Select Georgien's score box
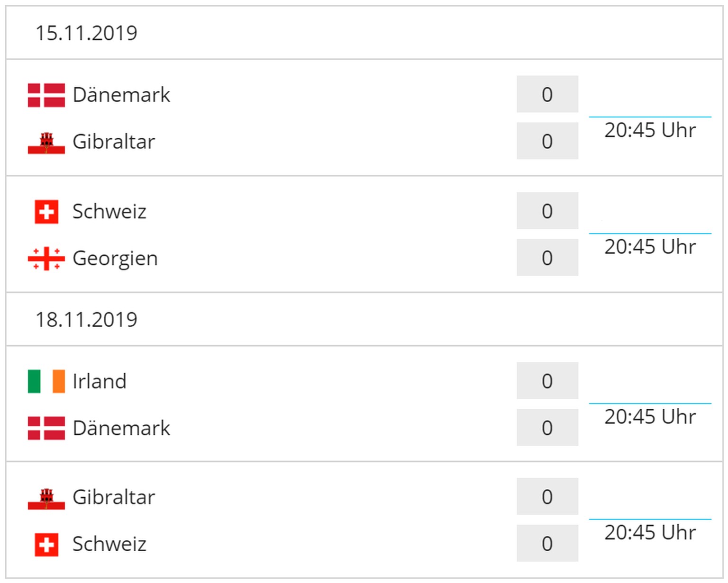This screenshot has width=728, height=583. pyautogui.click(x=547, y=258)
